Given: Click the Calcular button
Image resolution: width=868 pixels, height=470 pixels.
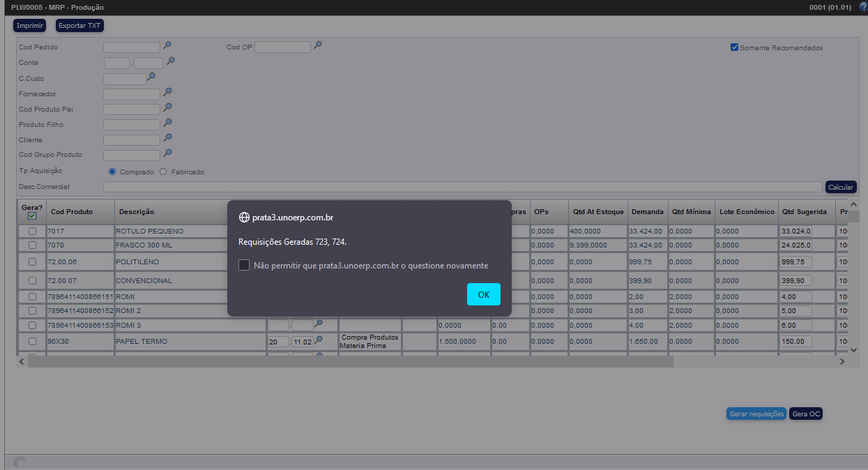Looking at the screenshot, I should (x=840, y=187).
